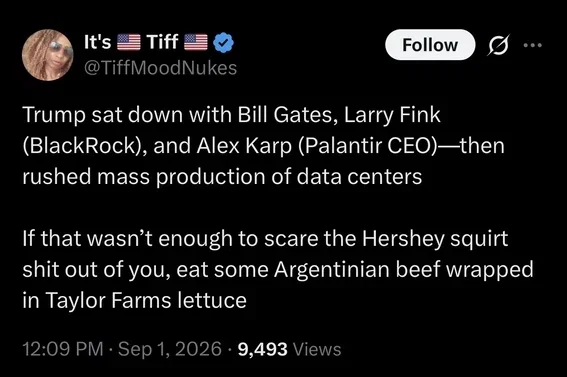Screen dimensions: 567x377
Task: Click the "Palantir CEO" text in the post
Action: 364,146
